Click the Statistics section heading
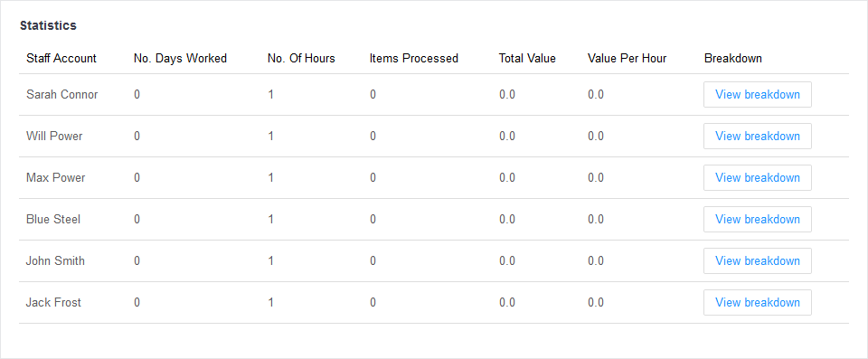Viewport: 868px width, 359px height. coord(48,25)
